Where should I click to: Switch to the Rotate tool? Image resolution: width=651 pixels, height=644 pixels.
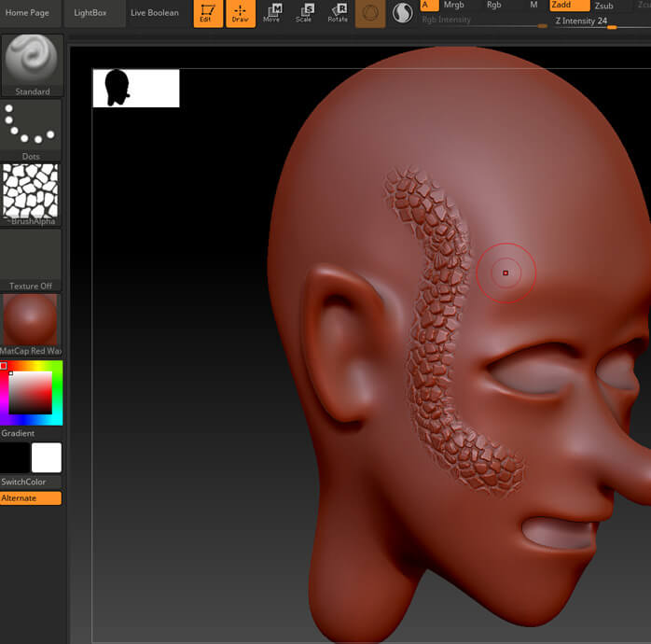pyautogui.click(x=338, y=13)
